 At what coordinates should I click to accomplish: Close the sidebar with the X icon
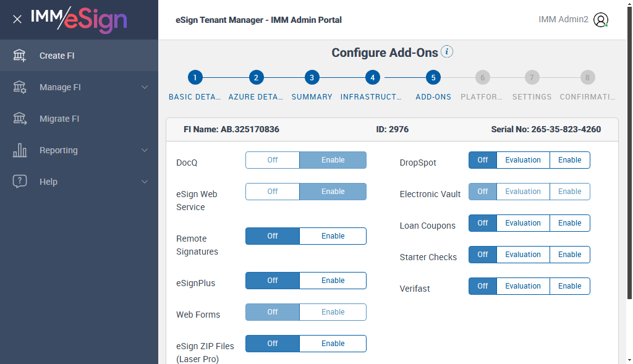tap(17, 19)
